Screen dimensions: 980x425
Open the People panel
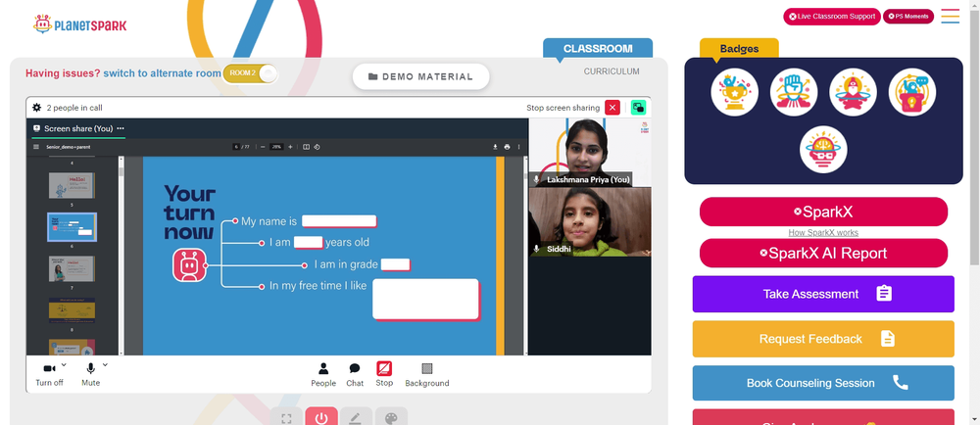[x=323, y=374]
